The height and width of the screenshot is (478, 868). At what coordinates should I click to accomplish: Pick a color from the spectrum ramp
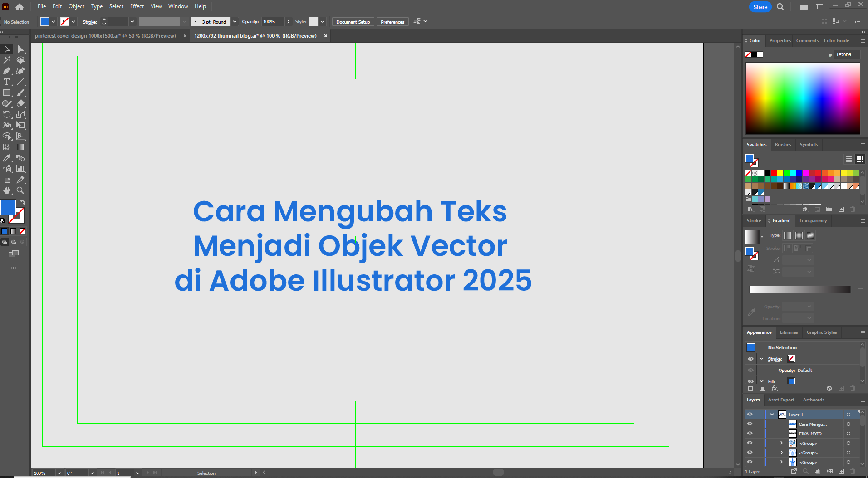[803, 98]
